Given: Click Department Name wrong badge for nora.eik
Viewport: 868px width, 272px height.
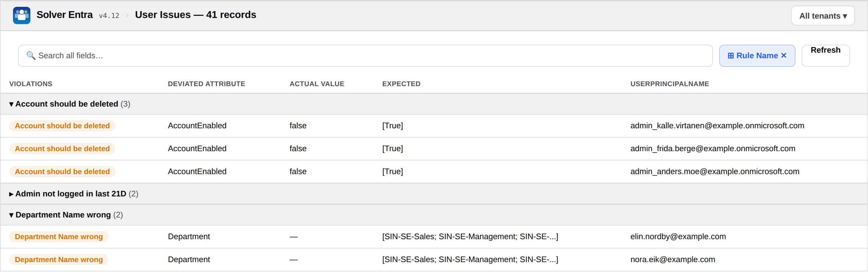Looking at the screenshot, I should click(x=59, y=260).
